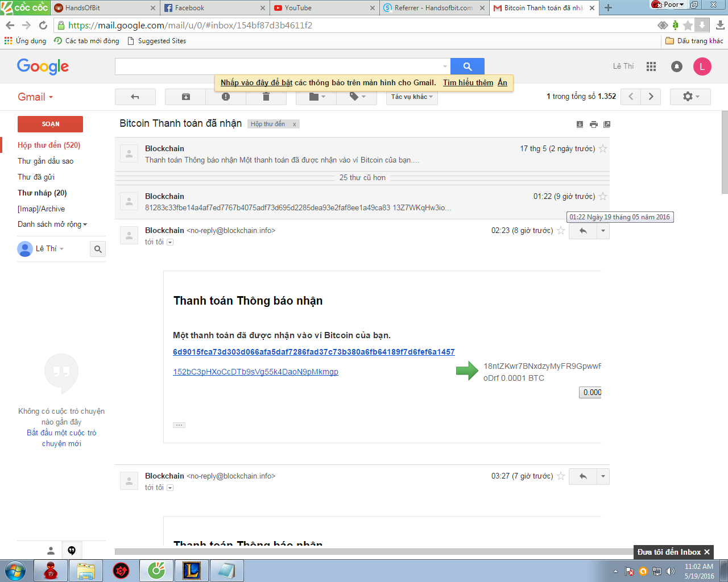Expand the 25 thư cũ hơn messages
This screenshot has width=728, height=582.
tap(362, 178)
